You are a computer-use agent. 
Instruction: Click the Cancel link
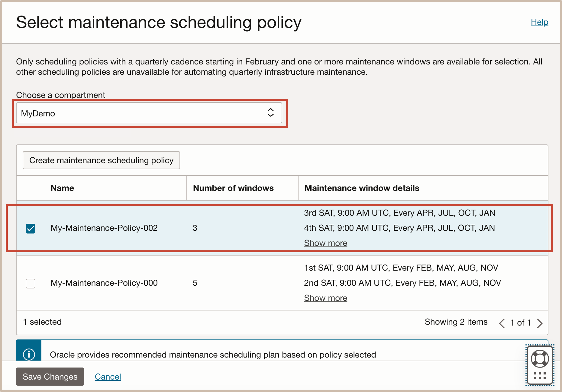pos(108,377)
